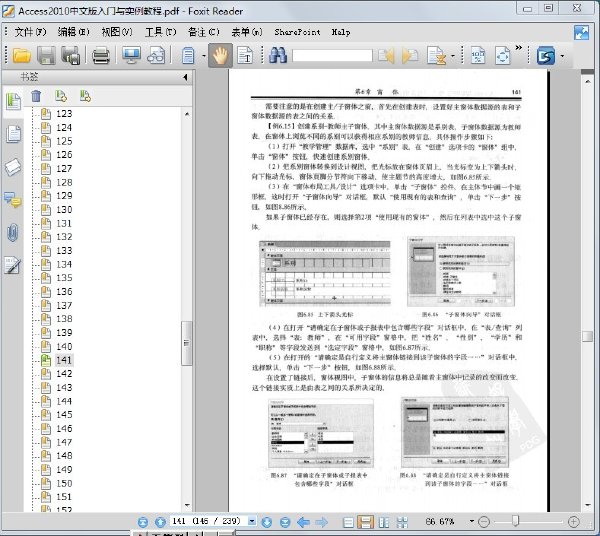Go to the first page button
The width and height of the screenshot is (600, 536).
tap(143, 522)
